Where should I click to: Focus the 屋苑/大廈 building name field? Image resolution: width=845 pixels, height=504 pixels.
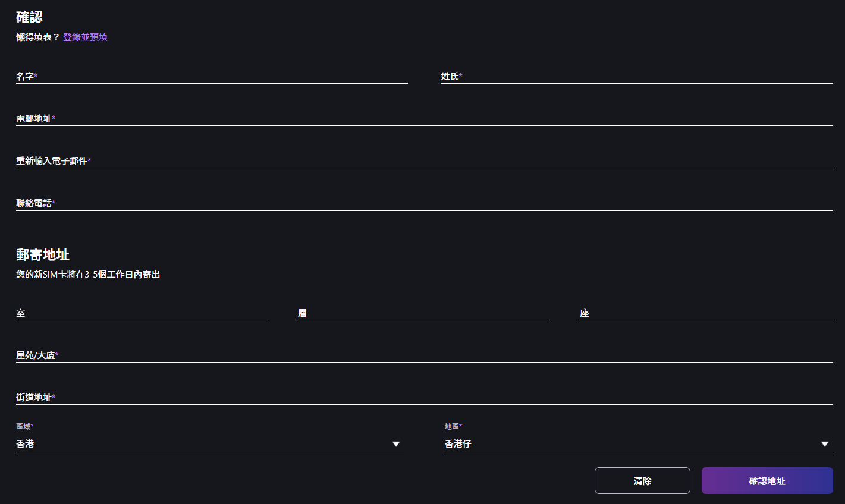point(424,355)
